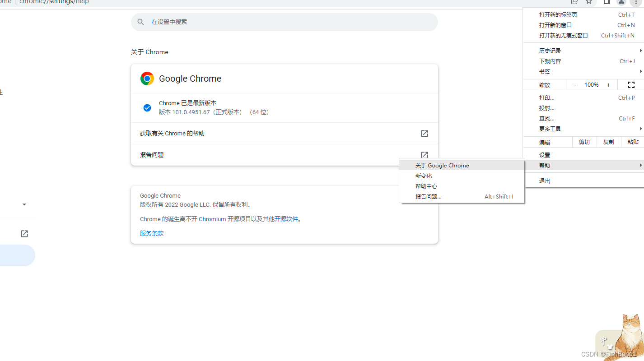Choose 查找... in Chrome menu
The image size is (644, 361).
[x=583, y=118]
